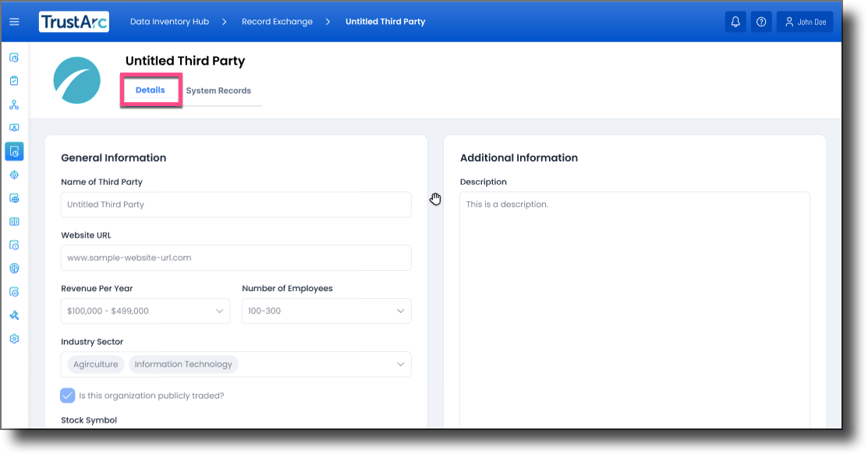Open the Number of Employees dropdown
The height and width of the screenshot is (455, 868).
tap(326, 311)
